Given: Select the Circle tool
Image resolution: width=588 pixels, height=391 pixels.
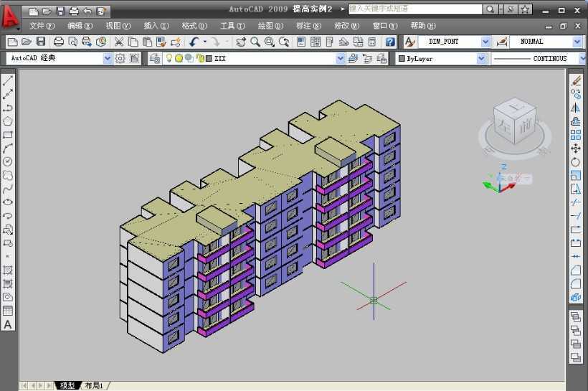Looking at the screenshot, I should [7, 161].
